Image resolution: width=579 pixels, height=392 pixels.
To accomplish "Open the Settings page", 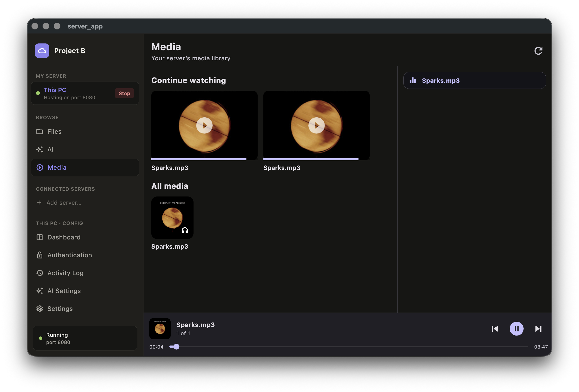I will pos(85,309).
